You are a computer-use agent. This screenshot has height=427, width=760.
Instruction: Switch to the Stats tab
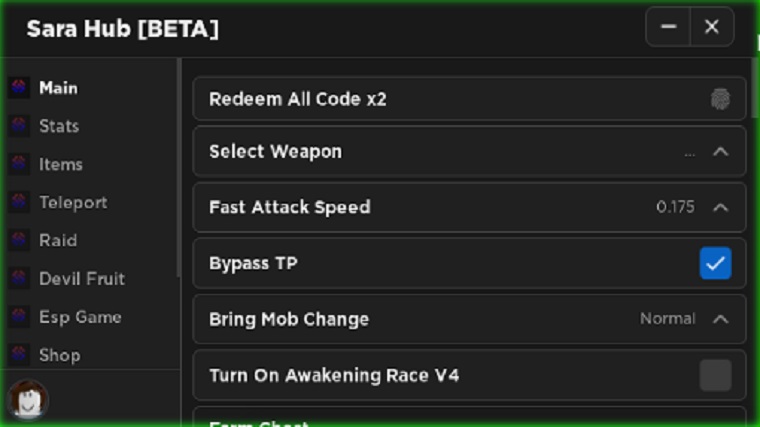pyautogui.click(x=59, y=126)
